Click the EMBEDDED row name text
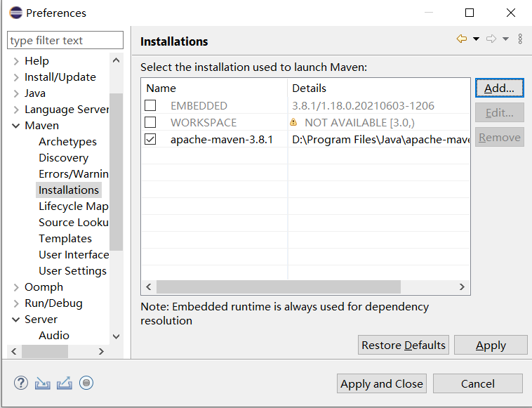Viewport: 532px width, 408px height. 199,106
